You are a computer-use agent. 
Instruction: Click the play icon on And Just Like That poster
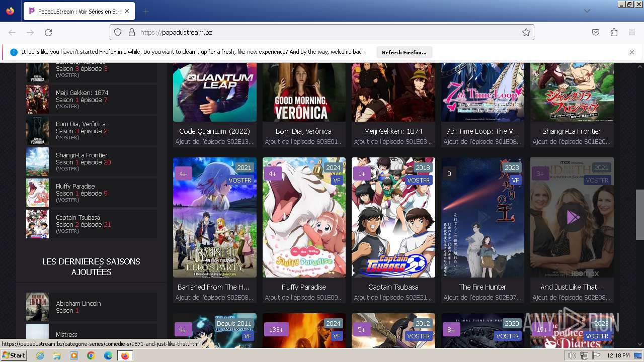pyautogui.click(x=572, y=217)
